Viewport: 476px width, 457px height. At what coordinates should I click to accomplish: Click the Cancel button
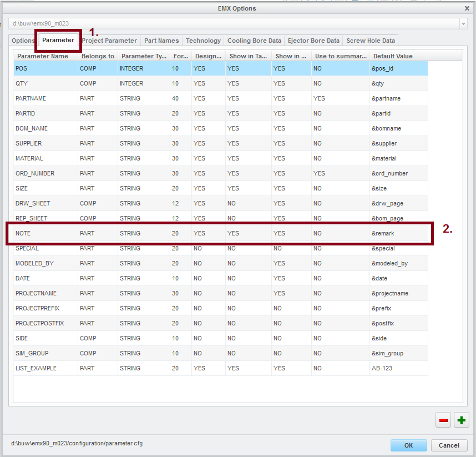[449, 445]
